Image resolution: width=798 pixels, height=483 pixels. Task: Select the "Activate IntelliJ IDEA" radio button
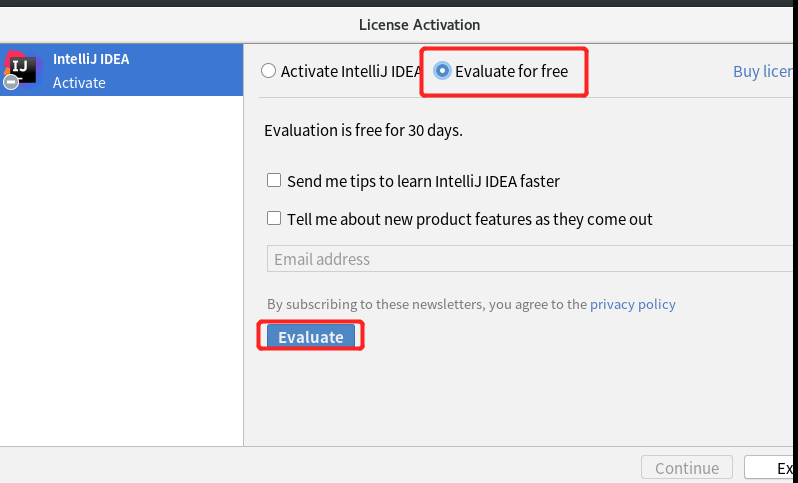pyautogui.click(x=268, y=71)
